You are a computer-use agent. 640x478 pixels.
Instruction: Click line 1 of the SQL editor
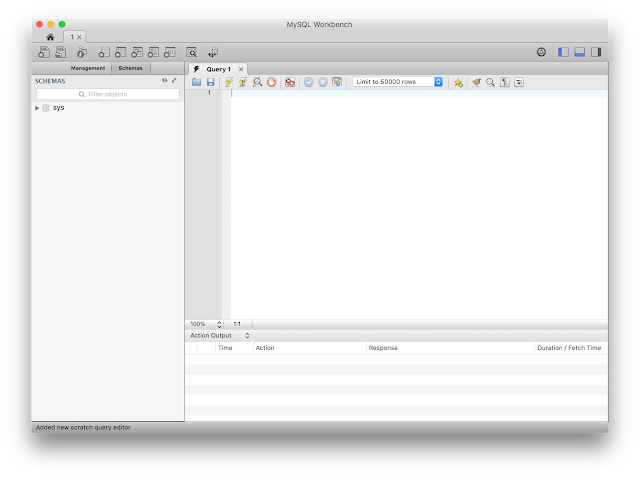click(419, 93)
